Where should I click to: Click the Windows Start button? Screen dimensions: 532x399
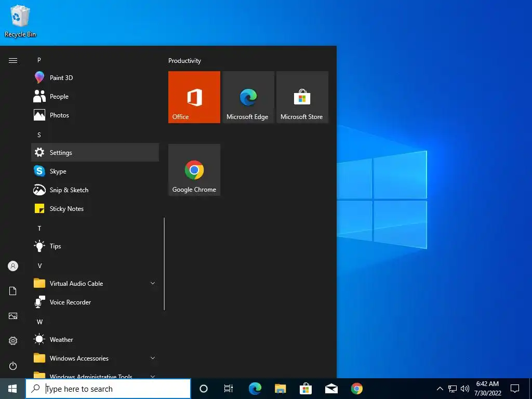pos(12,389)
